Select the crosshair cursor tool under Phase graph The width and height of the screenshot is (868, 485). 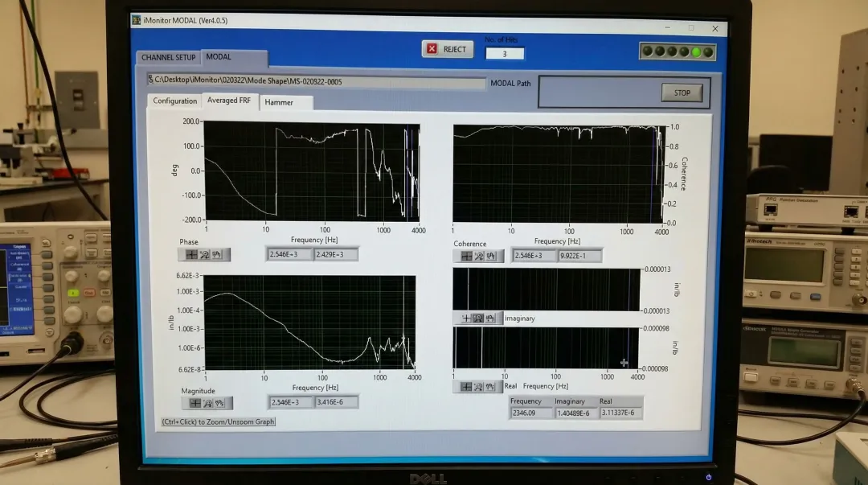click(x=191, y=254)
